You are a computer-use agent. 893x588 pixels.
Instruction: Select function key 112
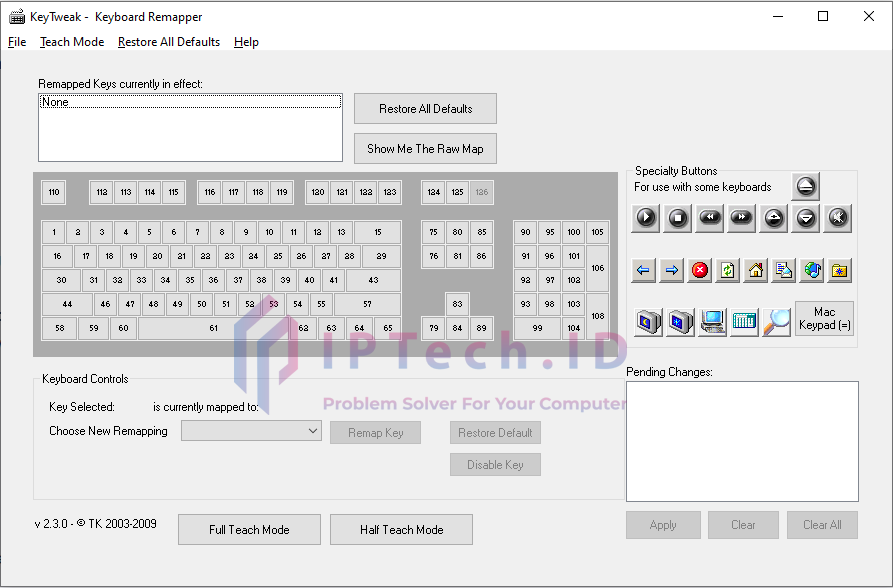[x=101, y=193]
